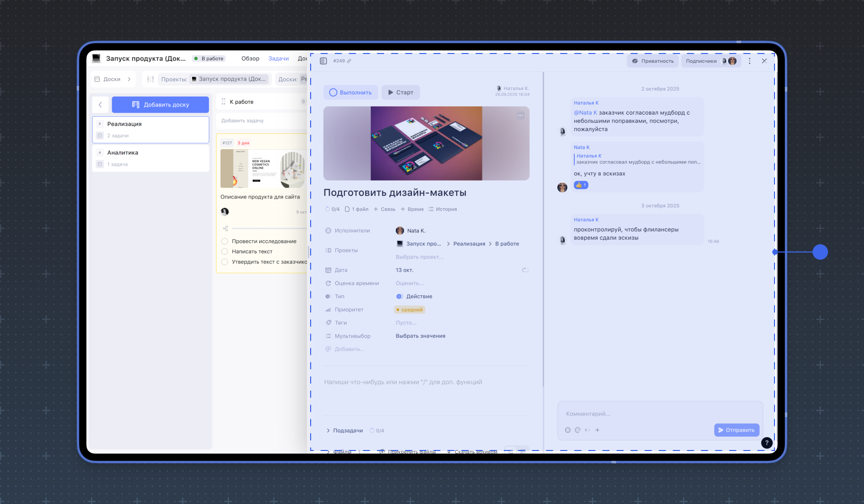Expand the Подзадачи section
The image size is (864, 504).
point(329,430)
